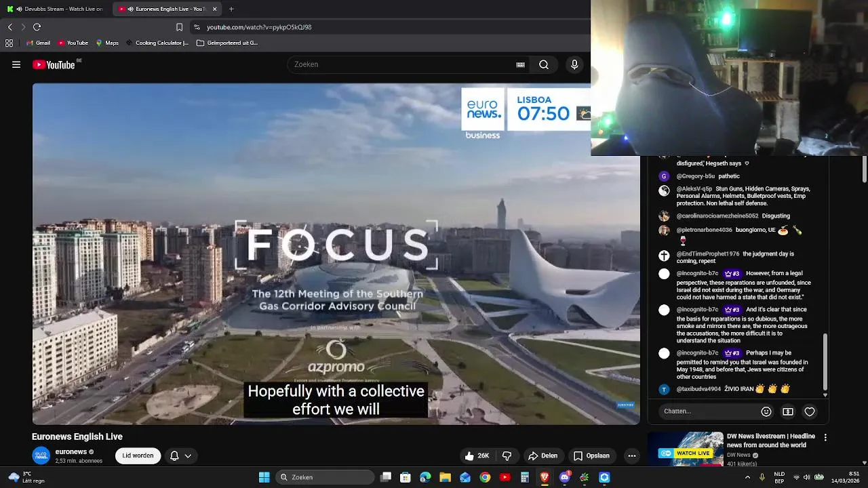Close the Euronews English Live tab
The height and width of the screenshot is (488, 868).
pyautogui.click(x=215, y=9)
